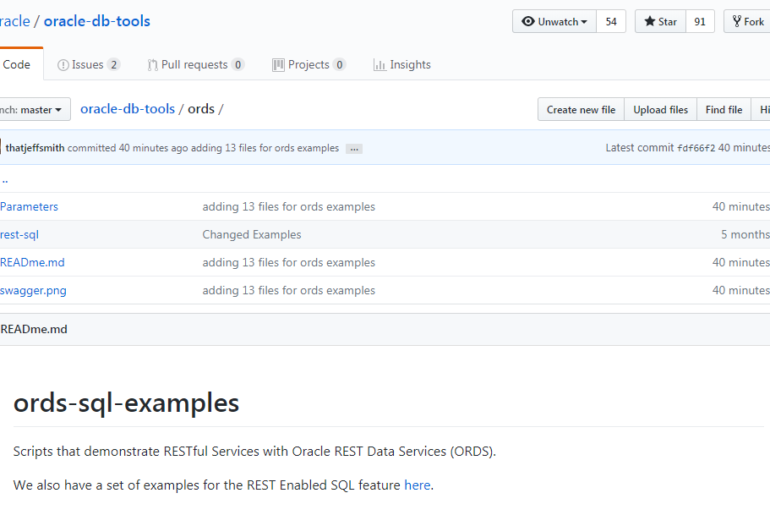
Task: Open watchers count 54
Action: click(611, 22)
